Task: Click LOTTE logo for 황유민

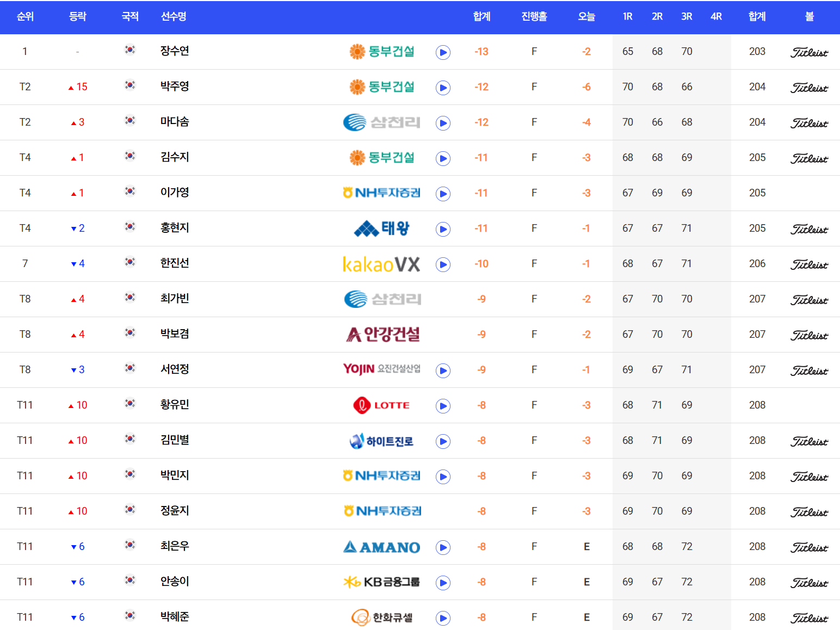Action: click(382, 405)
